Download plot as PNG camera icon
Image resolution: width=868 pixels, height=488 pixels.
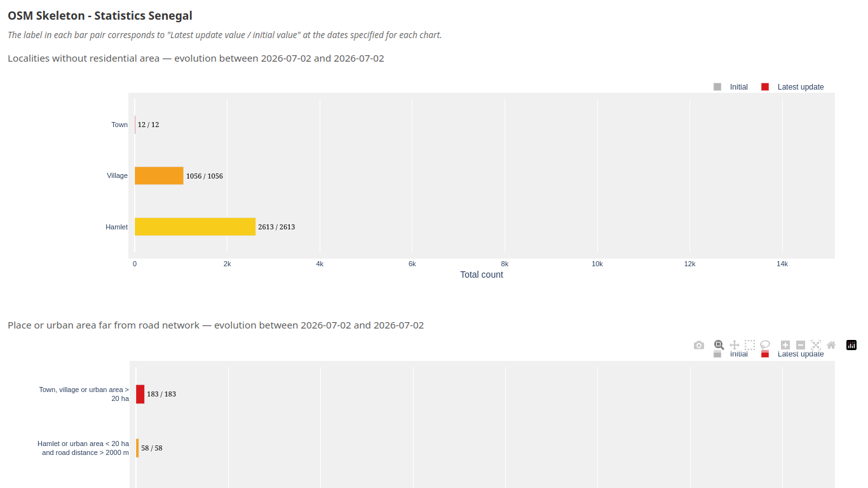(x=699, y=345)
